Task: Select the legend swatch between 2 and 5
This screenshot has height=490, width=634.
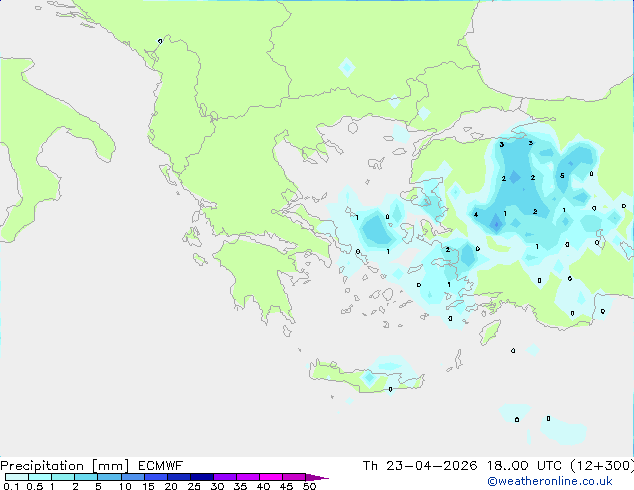Action: click(86, 477)
